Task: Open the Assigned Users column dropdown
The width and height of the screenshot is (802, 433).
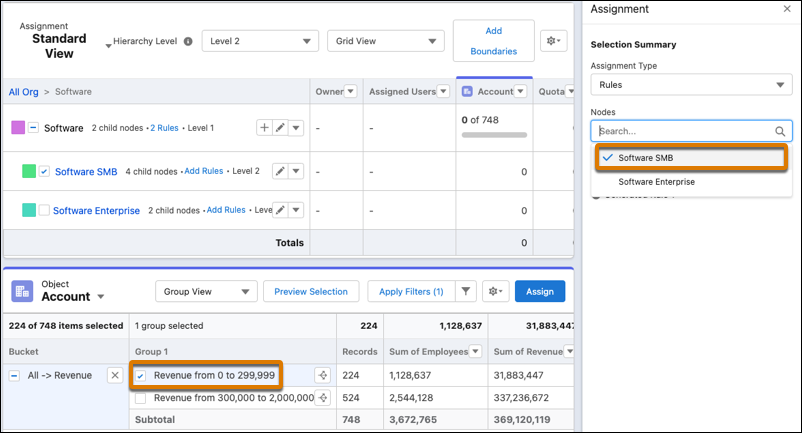Action: [x=443, y=92]
